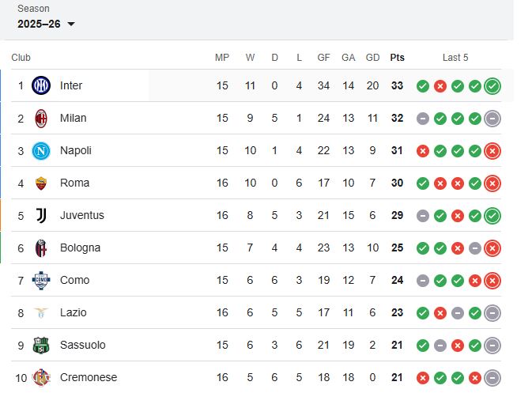Click the Como club crest icon

(40, 280)
